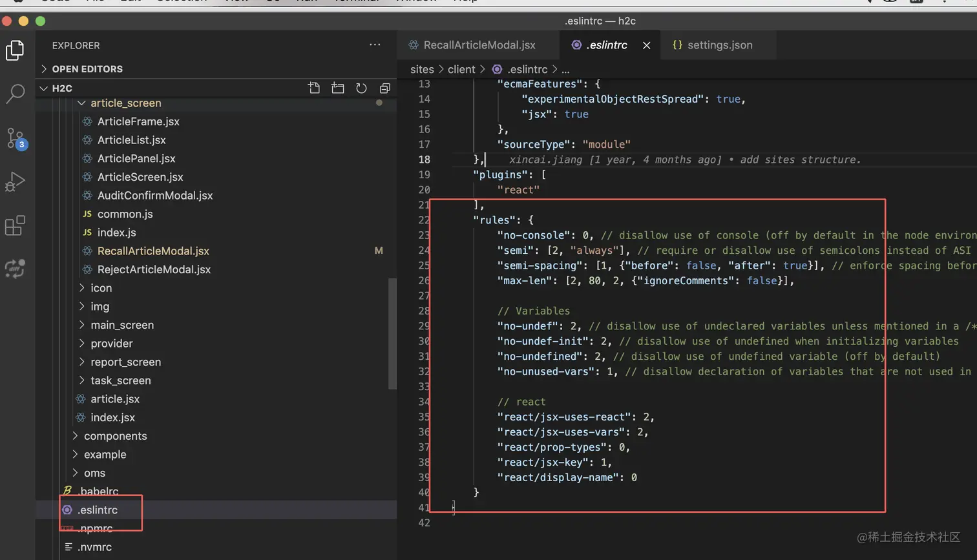Open Source Control view with 3 changes
Image resolution: width=977 pixels, height=560 pixels.
point(16,138)
